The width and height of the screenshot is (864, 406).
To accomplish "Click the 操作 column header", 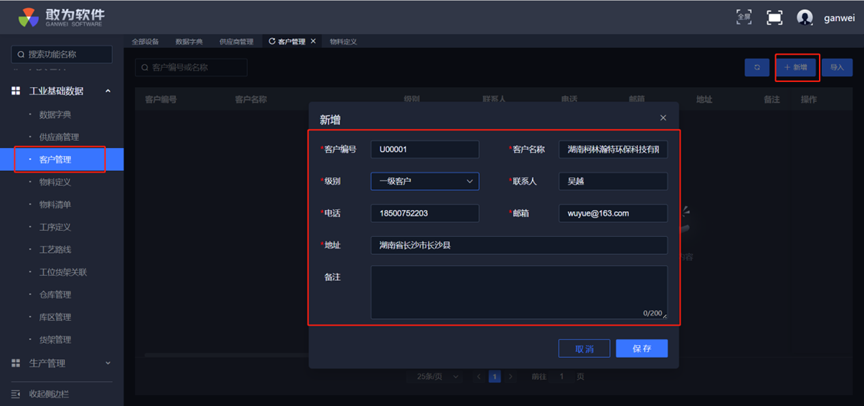I will (x=809, y=100).
